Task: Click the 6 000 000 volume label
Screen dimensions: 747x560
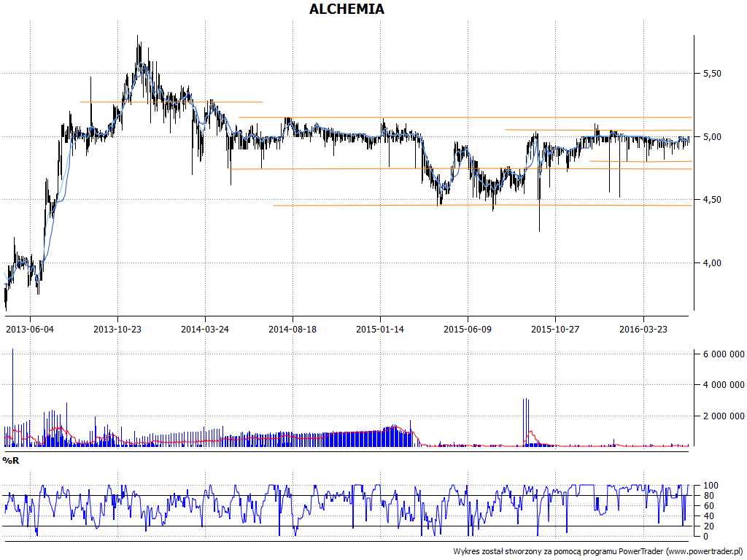Action: coord(724,354)
